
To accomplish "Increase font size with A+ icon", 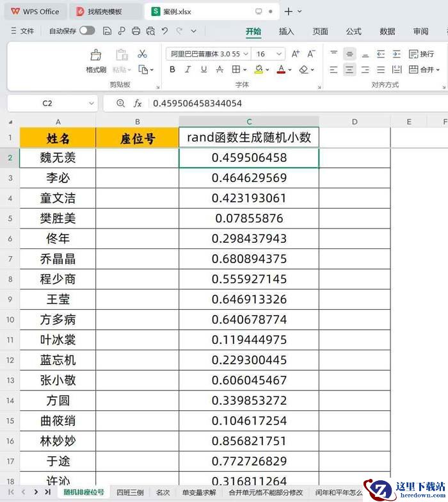I will click(x=295, y=54).
